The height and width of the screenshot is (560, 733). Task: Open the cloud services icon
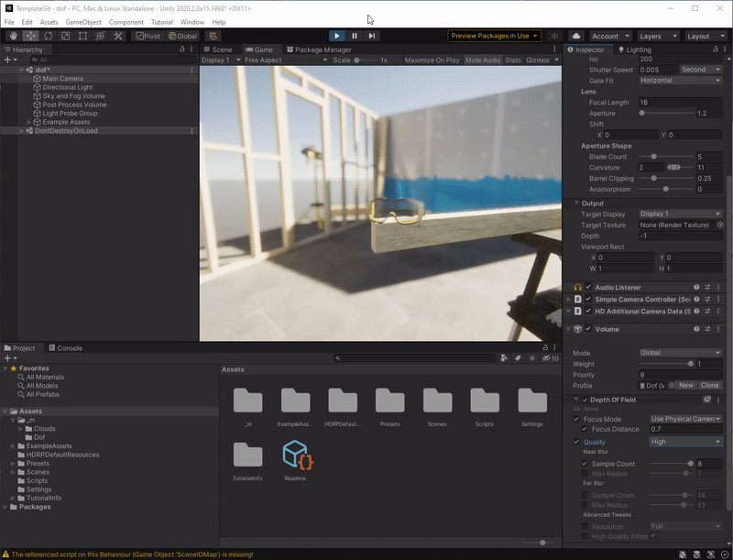coord(576,36)
